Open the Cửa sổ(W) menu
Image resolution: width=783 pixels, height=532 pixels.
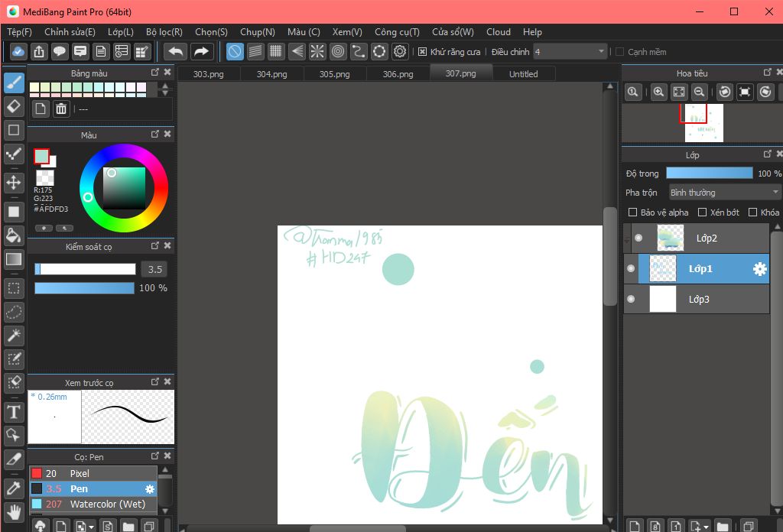[453, 32]
